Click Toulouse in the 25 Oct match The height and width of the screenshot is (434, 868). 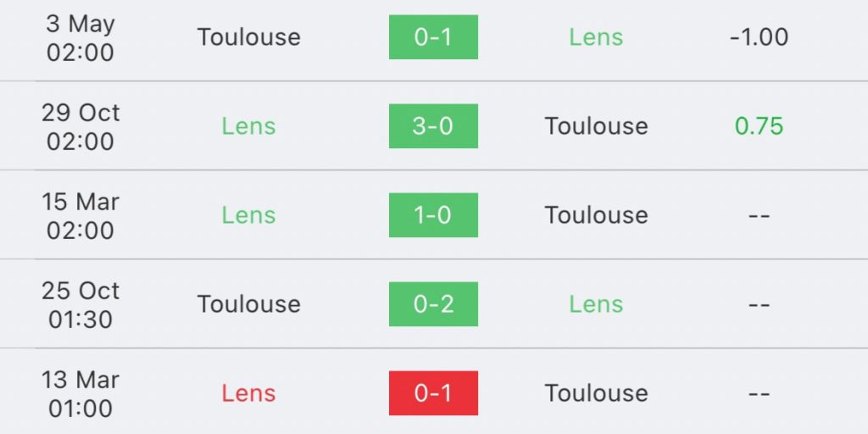[x=248, y=304]
